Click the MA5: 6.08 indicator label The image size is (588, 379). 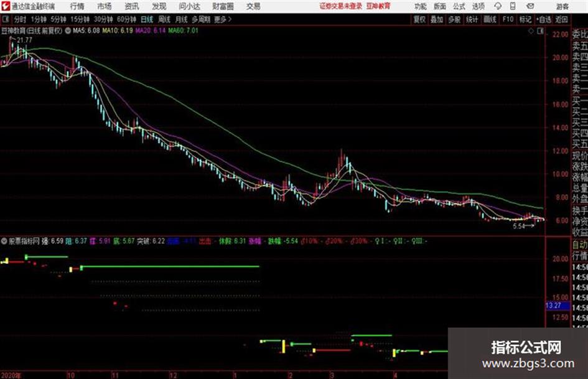point(86,30)
